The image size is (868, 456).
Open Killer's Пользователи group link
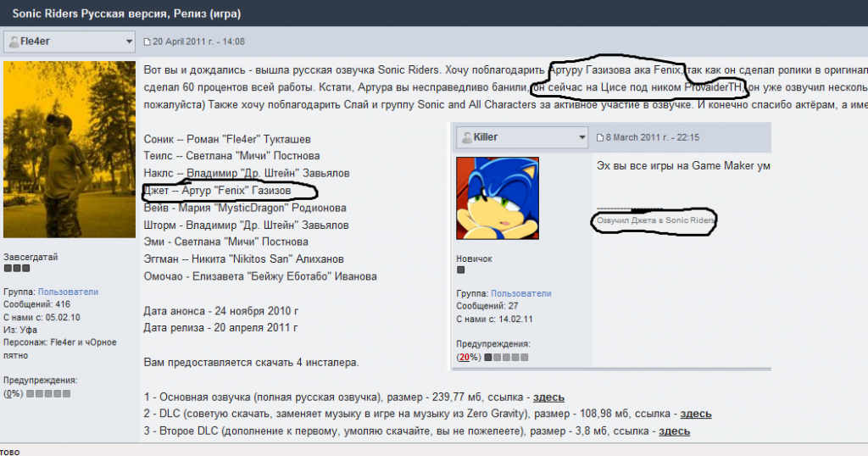521,293
